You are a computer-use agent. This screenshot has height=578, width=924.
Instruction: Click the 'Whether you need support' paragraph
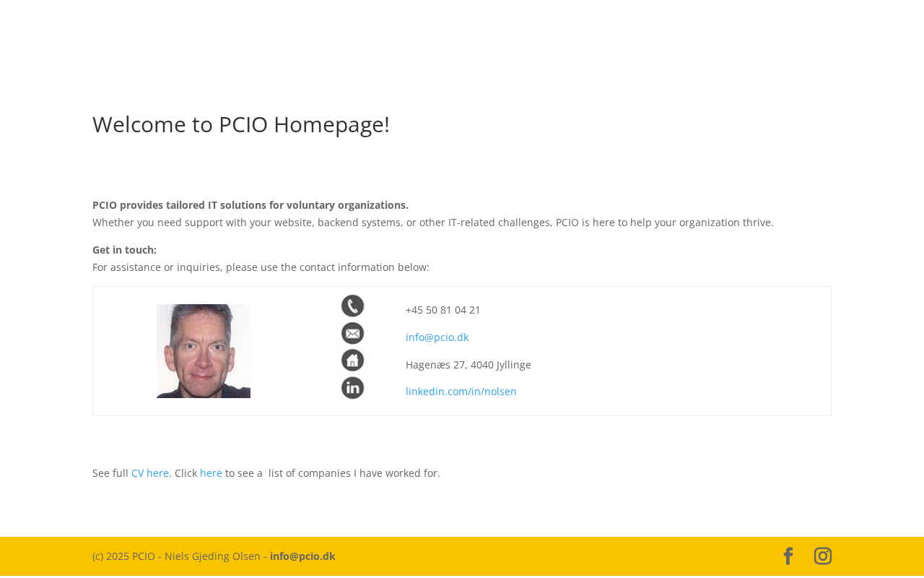432,223
